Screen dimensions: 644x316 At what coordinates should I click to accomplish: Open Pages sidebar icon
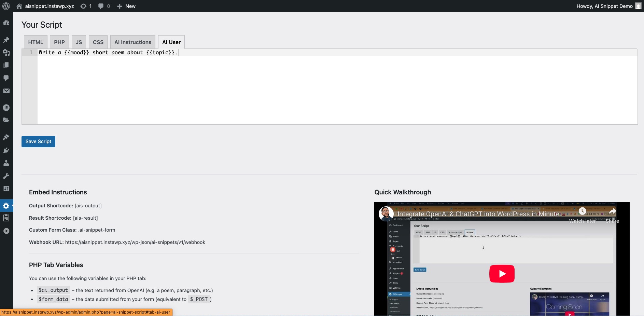6,65
